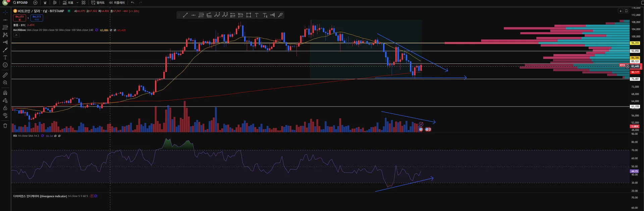Select the crosshair cursor tool
This screenshot has height=211, width=644.
(5, 12)
